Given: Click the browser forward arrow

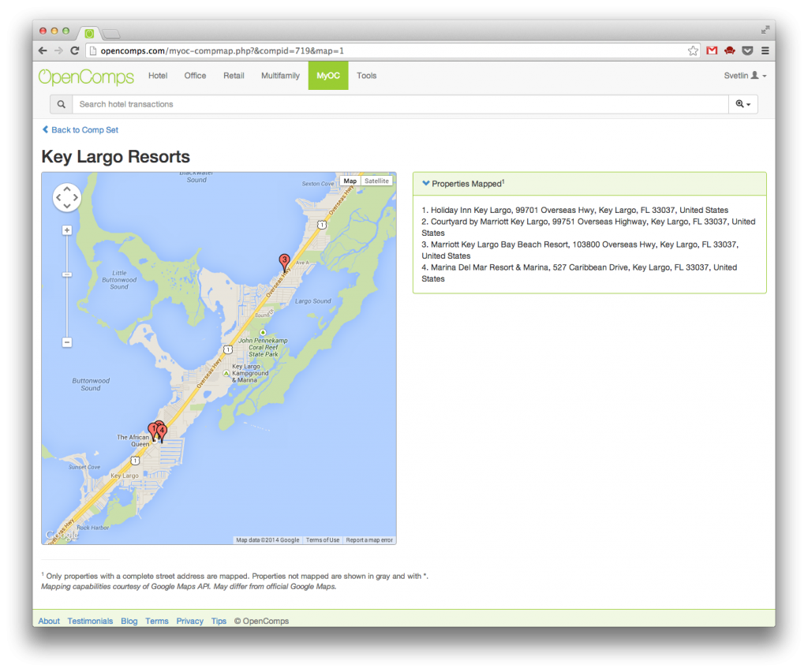Looking at the screenshot, I should (x=58, y=50).
